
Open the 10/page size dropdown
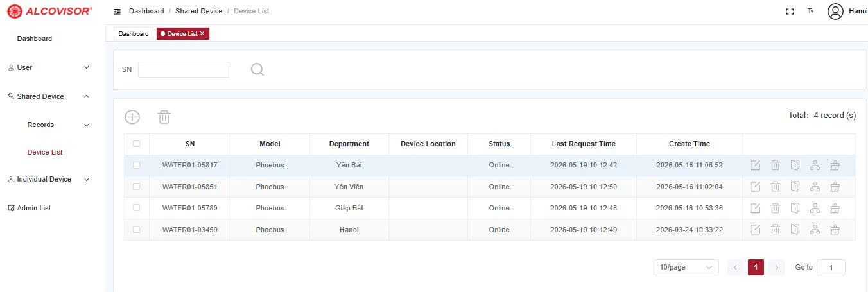pos(686,267)
